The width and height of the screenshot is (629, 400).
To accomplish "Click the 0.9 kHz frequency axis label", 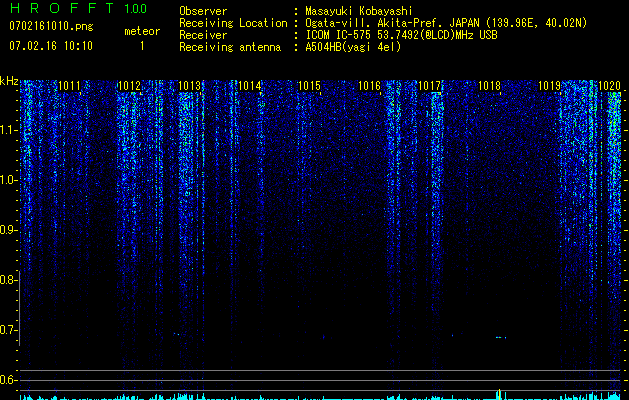I will pyautogui.click(x=8, y=230).
